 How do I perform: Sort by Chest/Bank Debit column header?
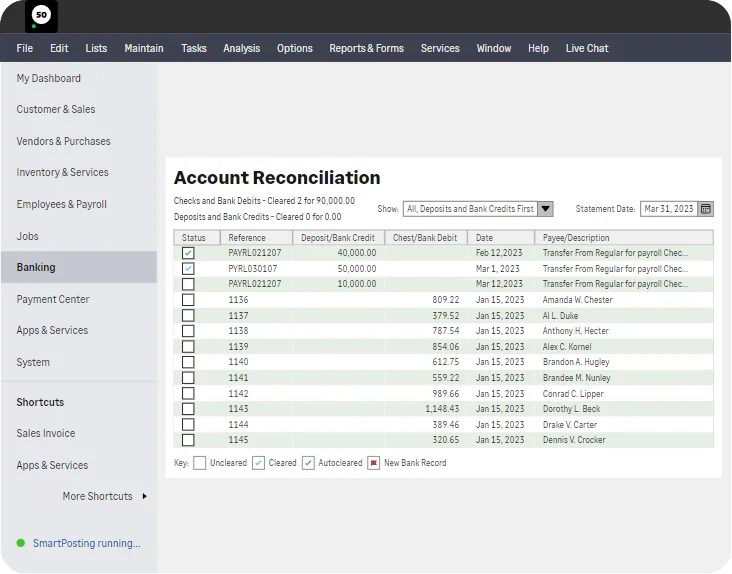point(426,238)
